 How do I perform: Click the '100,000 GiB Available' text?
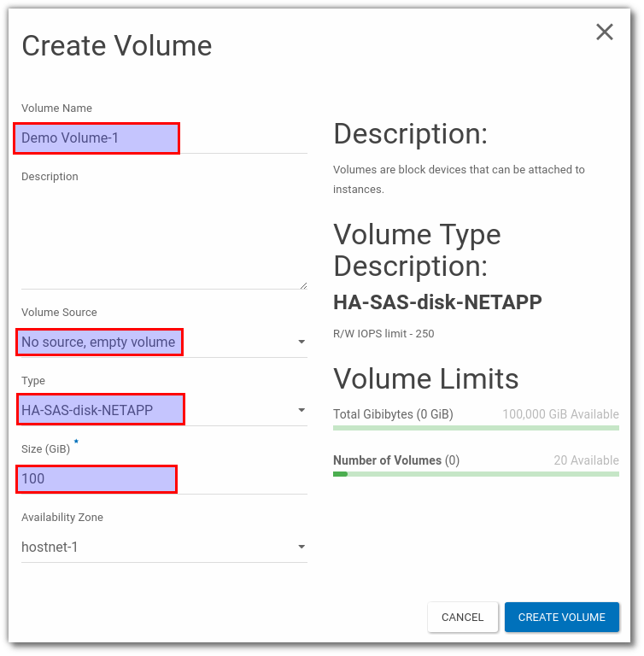coord(560,414)
